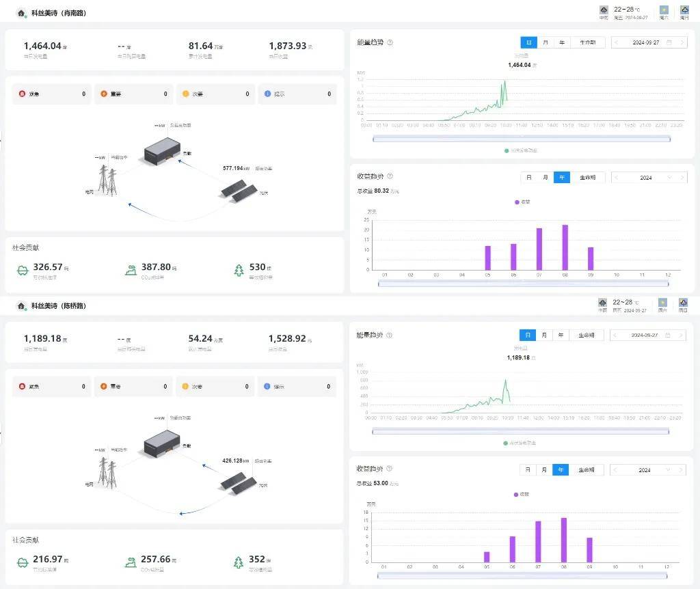Click the 周六 weather icon in the 肖南路 header

click(x=664, y=10)
